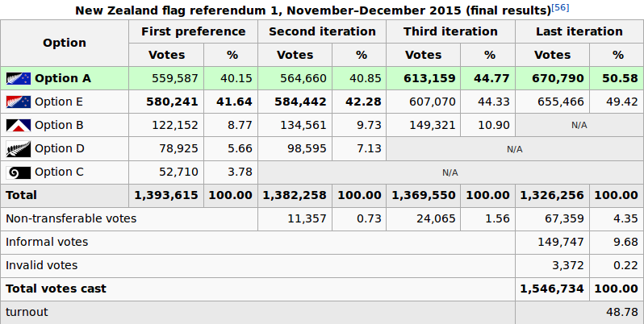Click the Third iteration column header

click(x=451, y=32)
